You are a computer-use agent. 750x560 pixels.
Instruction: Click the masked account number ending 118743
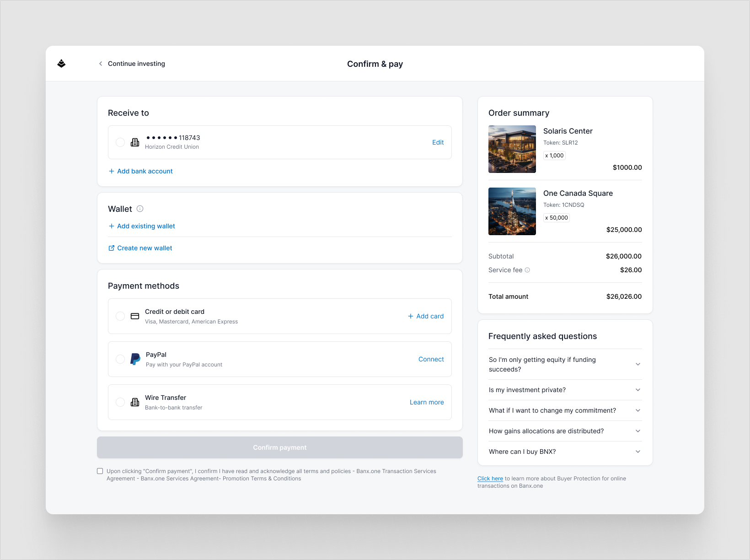173,138
